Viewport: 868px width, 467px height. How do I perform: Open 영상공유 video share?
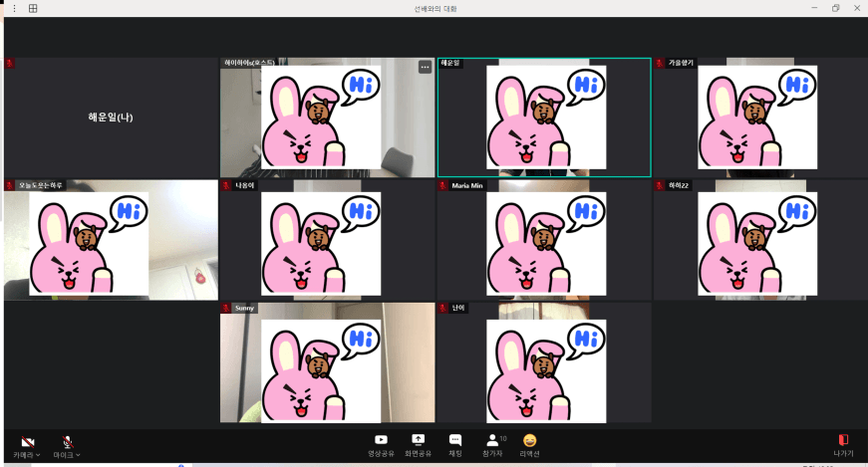(x=381, y=445)
